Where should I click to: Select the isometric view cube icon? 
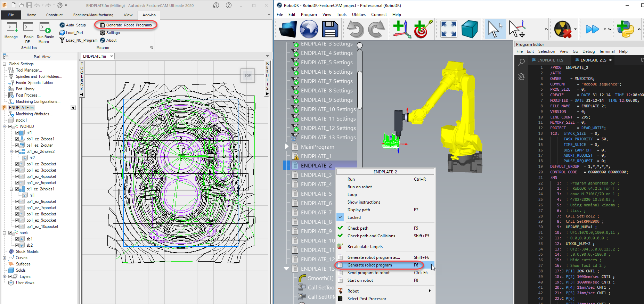tap(470, 29)
